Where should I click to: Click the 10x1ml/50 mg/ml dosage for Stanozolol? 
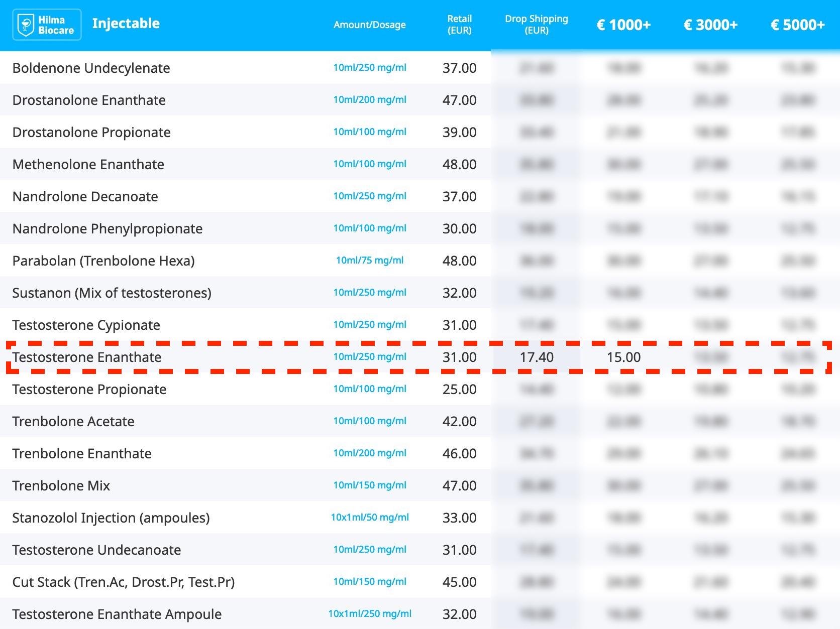tap(369, 518)
